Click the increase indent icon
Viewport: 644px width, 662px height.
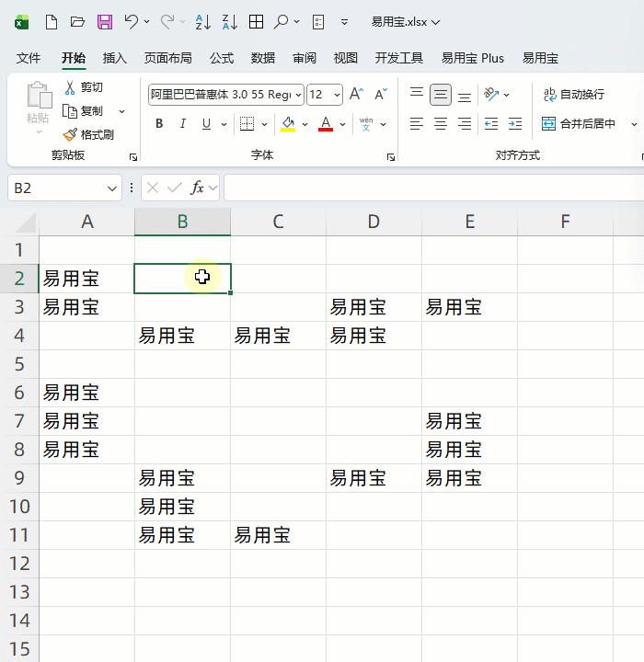coord(514,123)
